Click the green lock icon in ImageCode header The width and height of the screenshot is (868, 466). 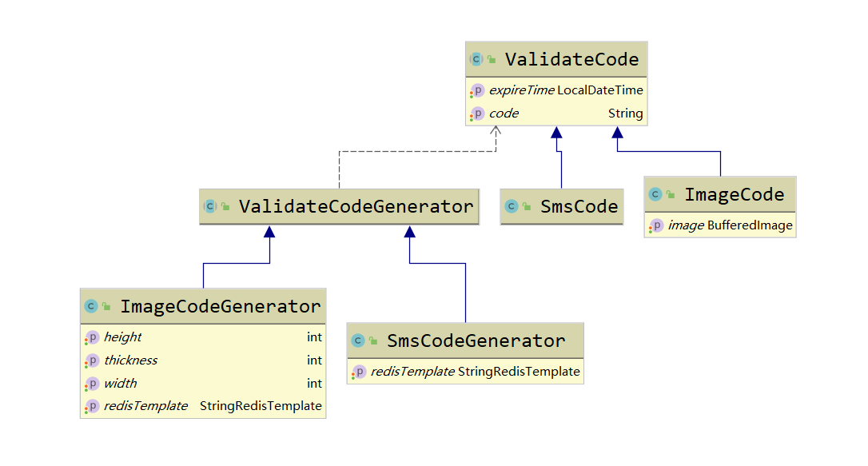point(671,194)
